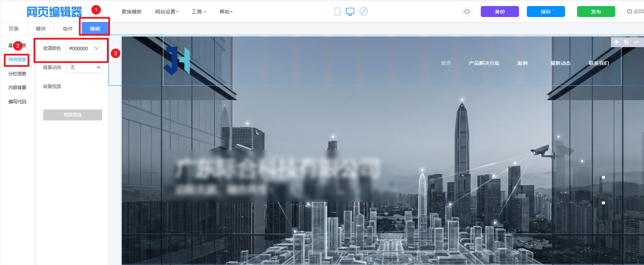
Task: Switch to mobile phone preview icon
Action: point(337,12)
